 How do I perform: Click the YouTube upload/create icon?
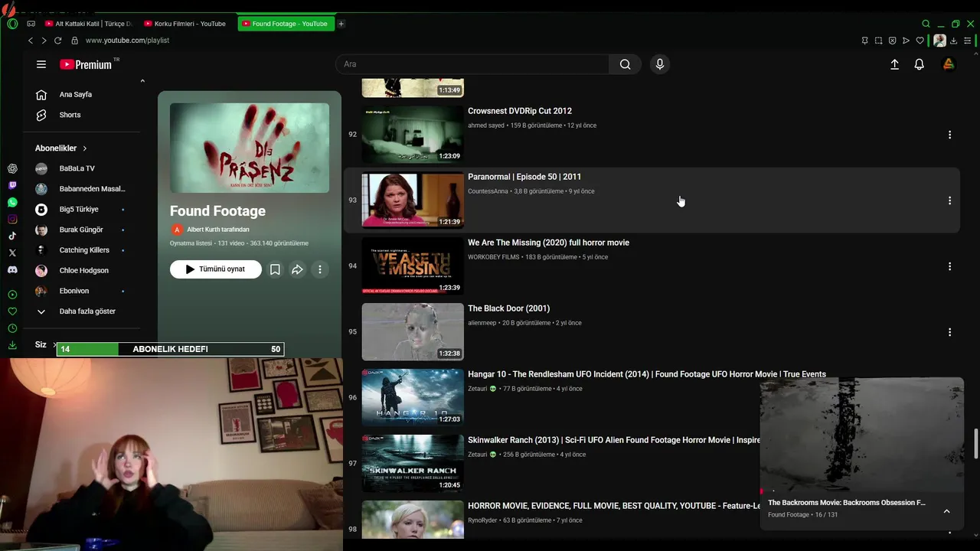coord(894,64)
